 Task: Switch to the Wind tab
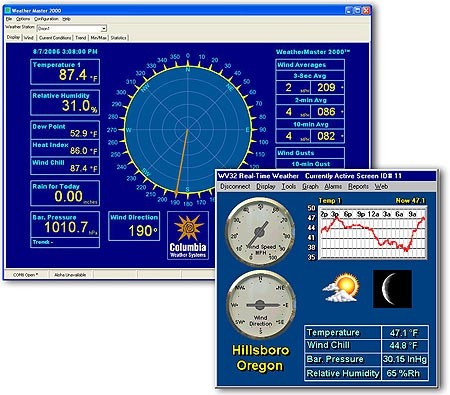point(29,38)
